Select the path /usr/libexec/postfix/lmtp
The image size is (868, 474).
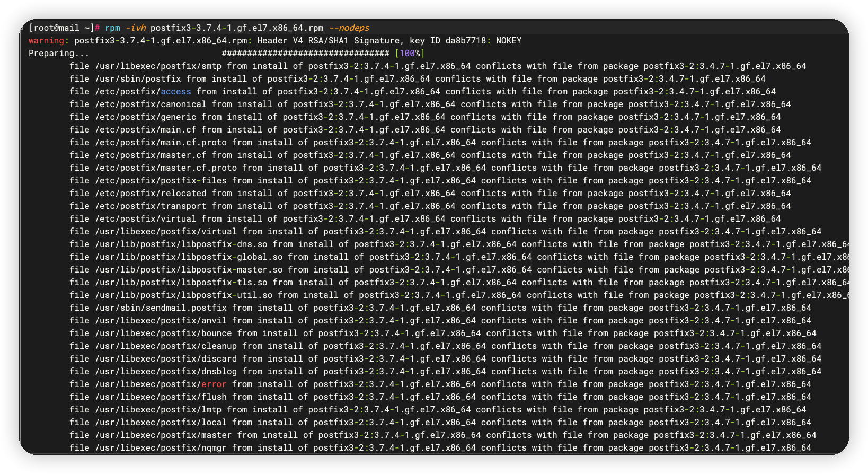(x=158, y=409)
